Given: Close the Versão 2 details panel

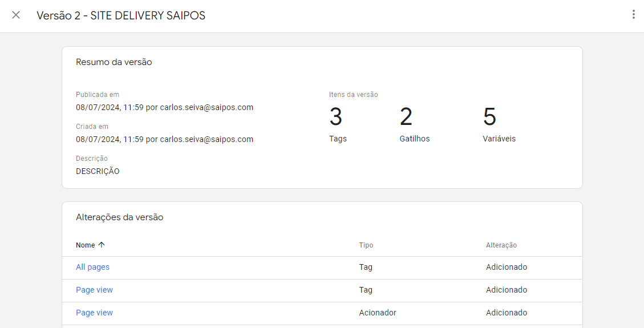Looking at the screenshot, I should coord(16,15).
